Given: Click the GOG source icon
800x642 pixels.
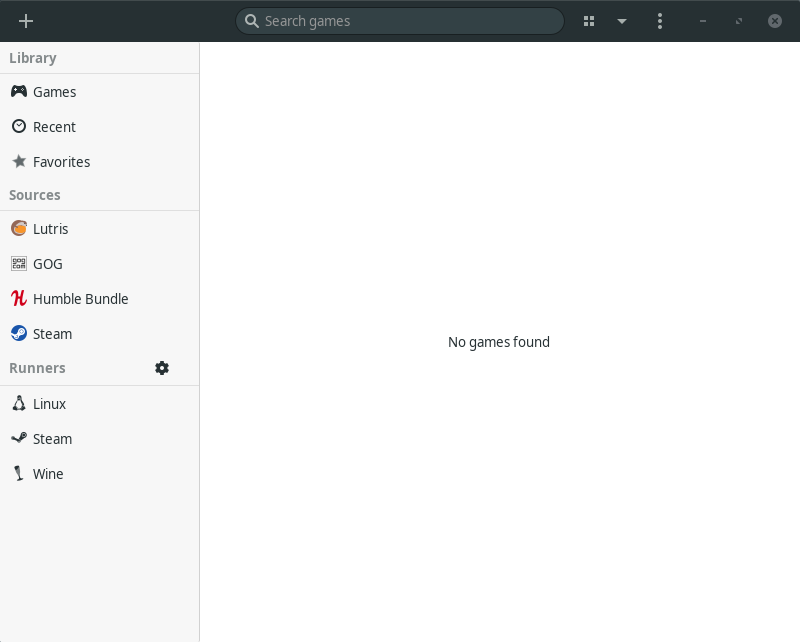Looking at the screenshot, I should coord(18,263).
